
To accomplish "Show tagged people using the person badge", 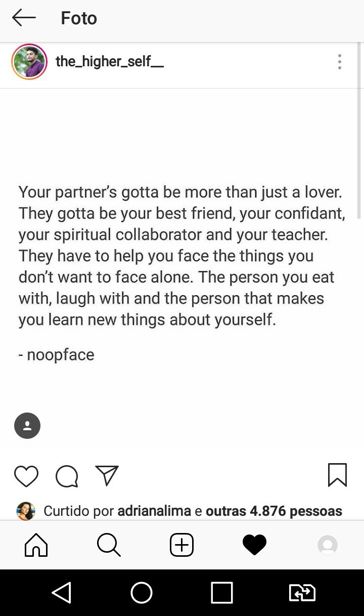I will [27, 426].
